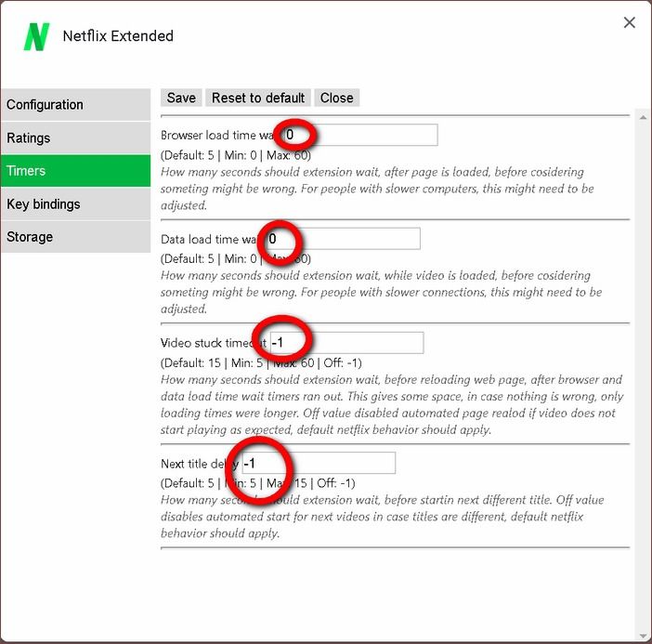This screenshot has height=644, width=652.
Task: Click the Close button beside Reset
Action: 337,98
